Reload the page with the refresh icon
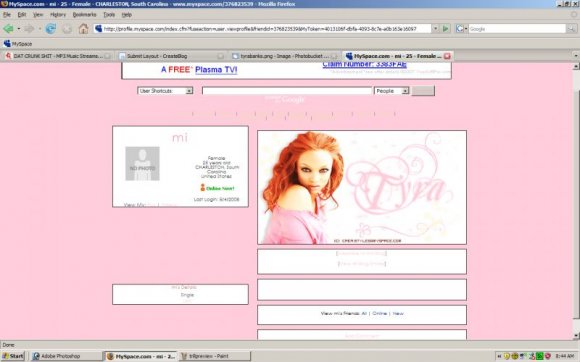The image size is (580, 362). 51,29
